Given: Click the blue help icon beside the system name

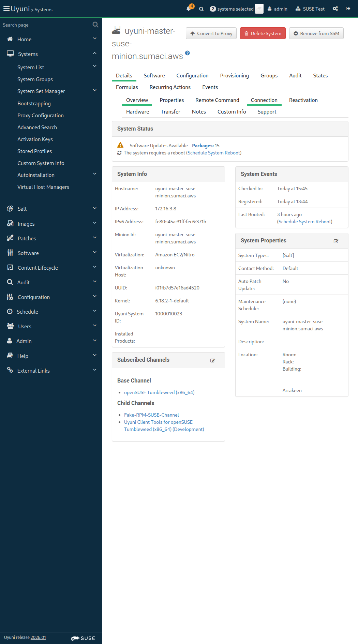Looking at the screenshot, I should point(188,53).
